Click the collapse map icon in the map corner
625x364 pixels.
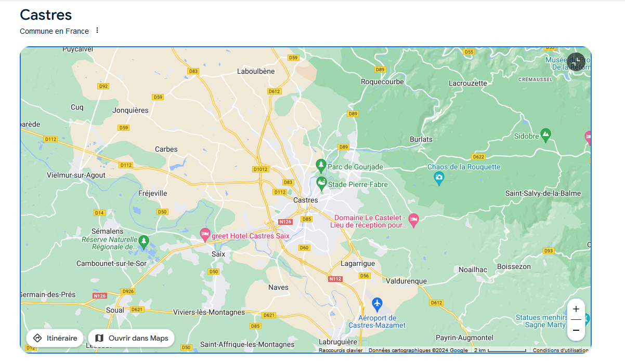click(x=576, y=62)
